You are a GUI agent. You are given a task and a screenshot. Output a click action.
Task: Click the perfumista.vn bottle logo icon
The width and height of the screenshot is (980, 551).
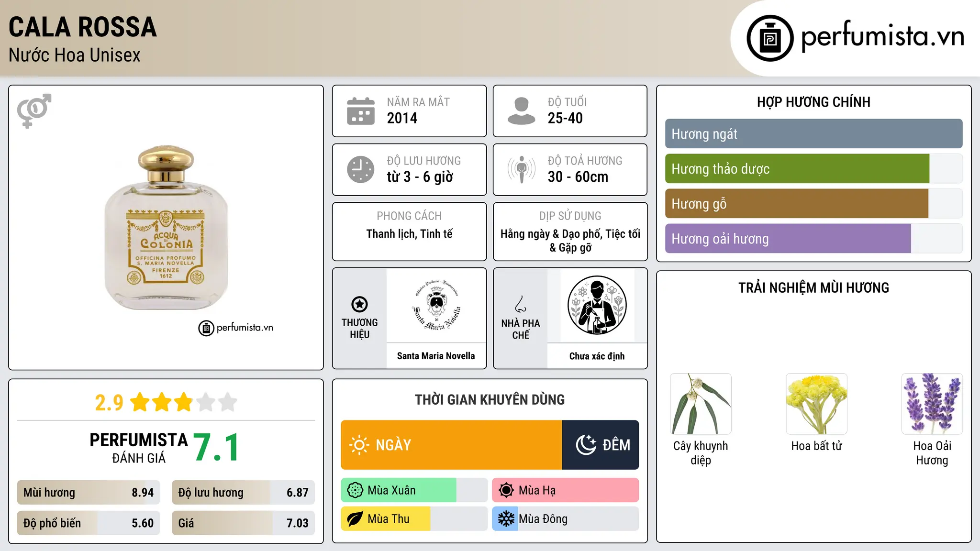tap(770, 38)
